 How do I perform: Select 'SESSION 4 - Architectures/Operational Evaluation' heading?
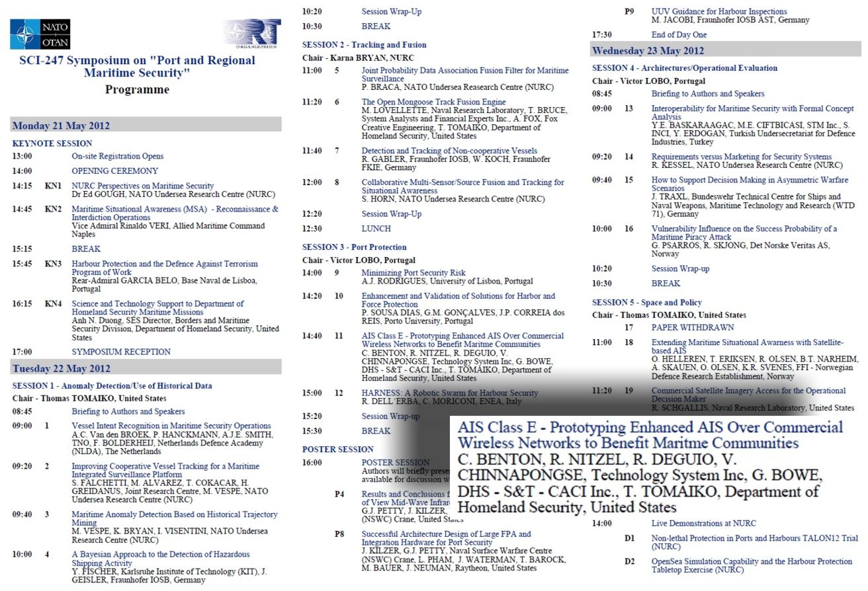pos(685,68)
